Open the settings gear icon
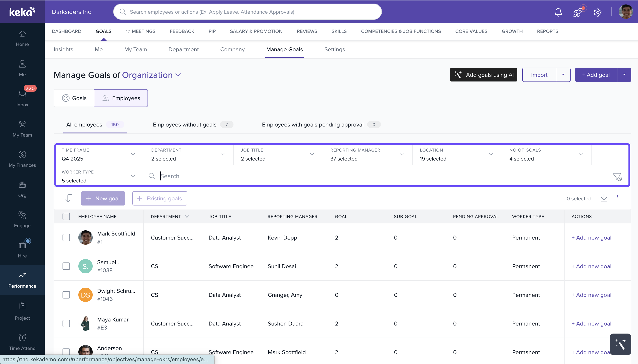Image resolution: width=638 pixels, height=364 pixels. click(597, 12)
